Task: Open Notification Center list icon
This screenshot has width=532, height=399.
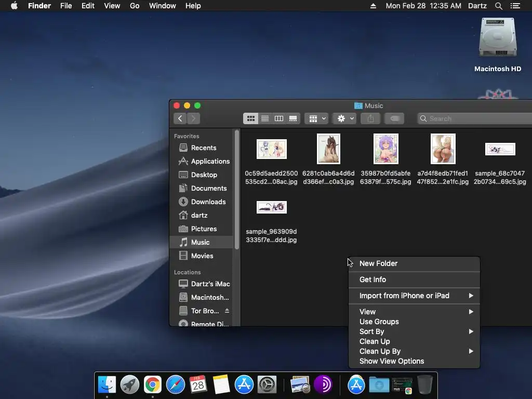Action: point(515,6)
